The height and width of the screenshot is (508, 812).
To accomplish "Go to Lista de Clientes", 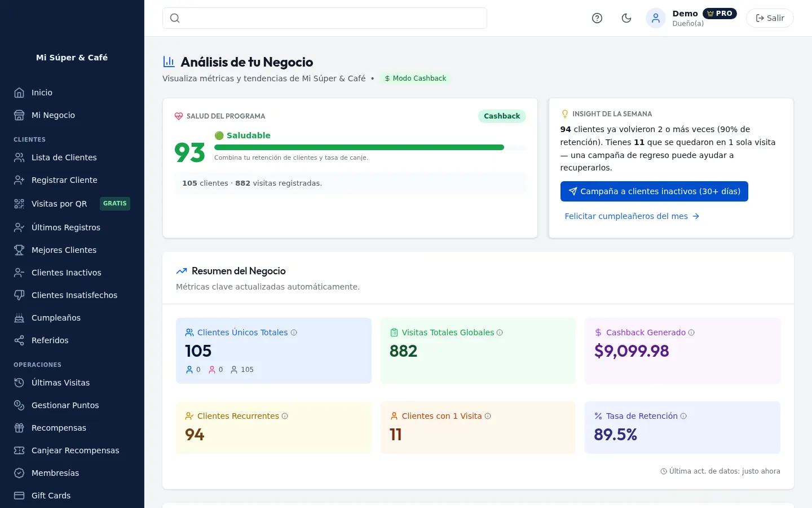I will pos(72,157).
